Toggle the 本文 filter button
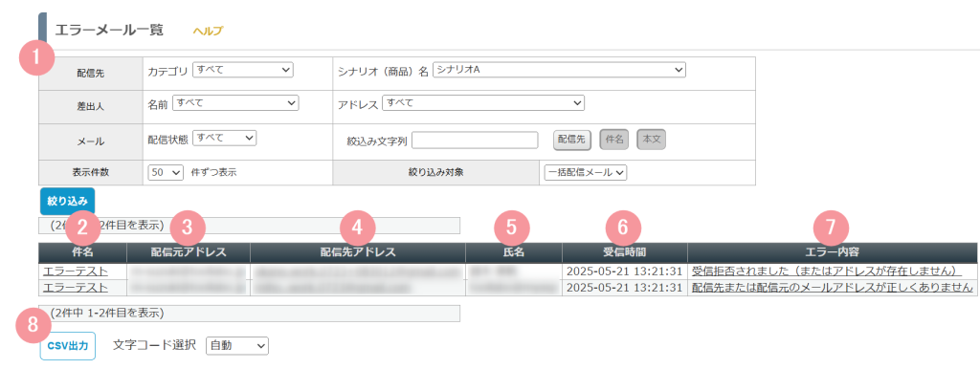This screenshot has width=980, height=369. point(651,141)
